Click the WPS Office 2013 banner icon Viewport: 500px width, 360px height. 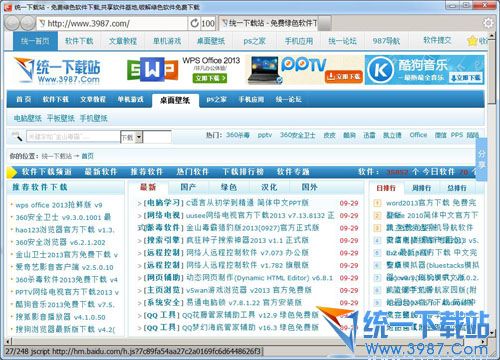click(152, 70)
